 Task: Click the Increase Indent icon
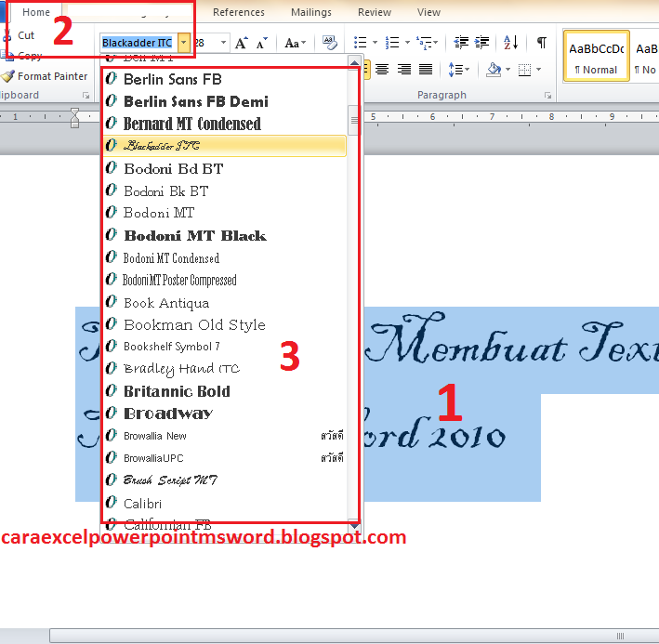click(481, 43)
